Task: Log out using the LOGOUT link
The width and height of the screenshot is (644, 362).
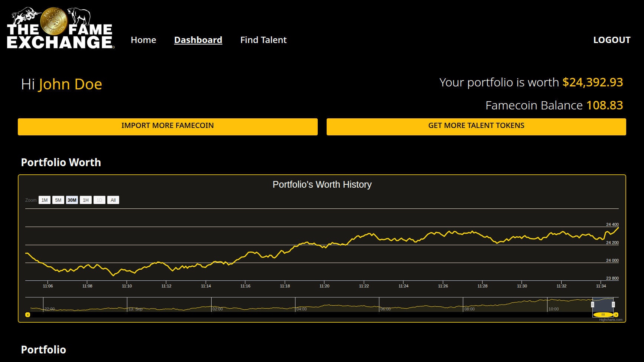Action: pyautogui.click(x=612, y=40)
